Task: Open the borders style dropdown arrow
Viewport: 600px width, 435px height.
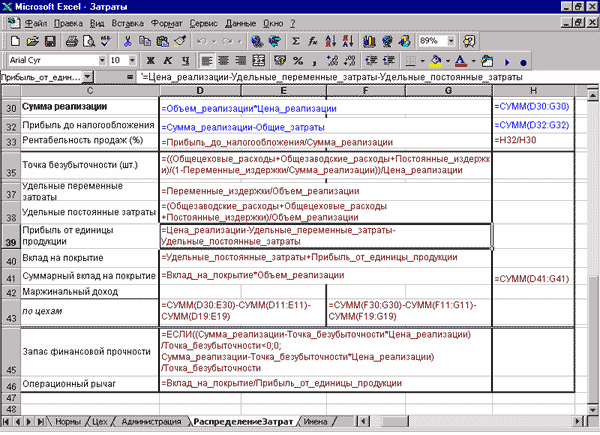Action: coord(422,60)
